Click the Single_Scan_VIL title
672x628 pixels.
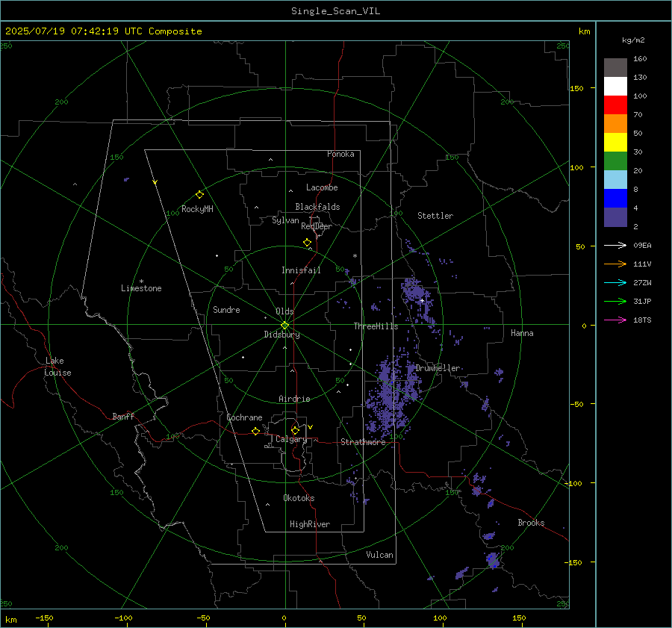pos(335,11)
